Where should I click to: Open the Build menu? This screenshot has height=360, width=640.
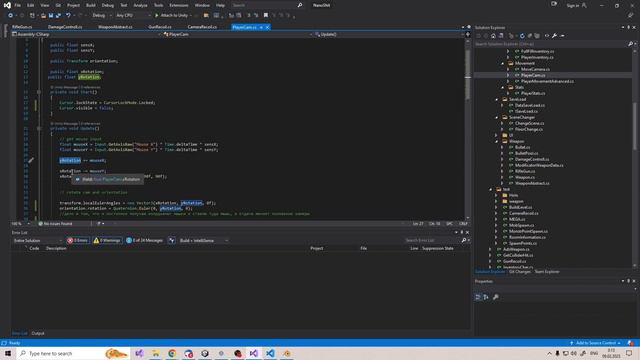tap(91, 5)
